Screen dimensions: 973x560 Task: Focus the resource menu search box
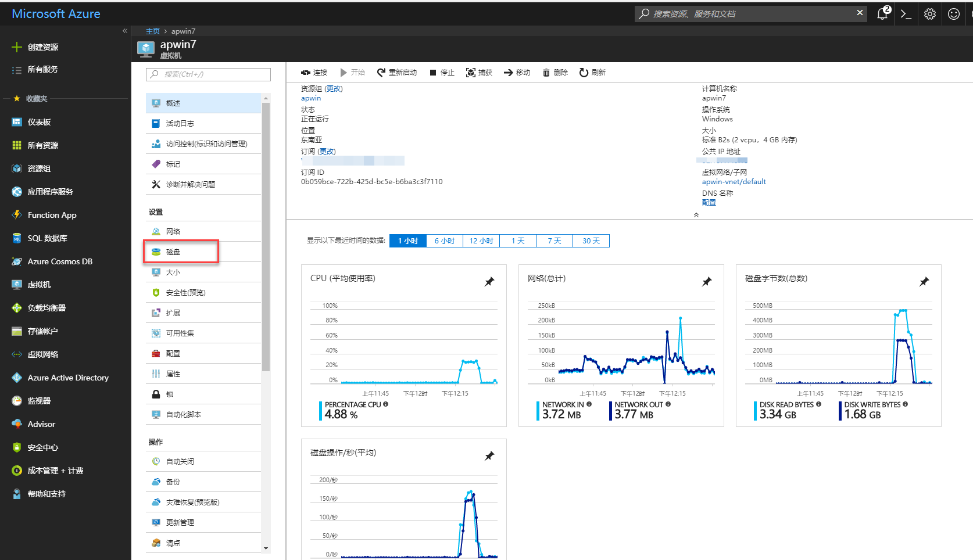click(208, 74)
